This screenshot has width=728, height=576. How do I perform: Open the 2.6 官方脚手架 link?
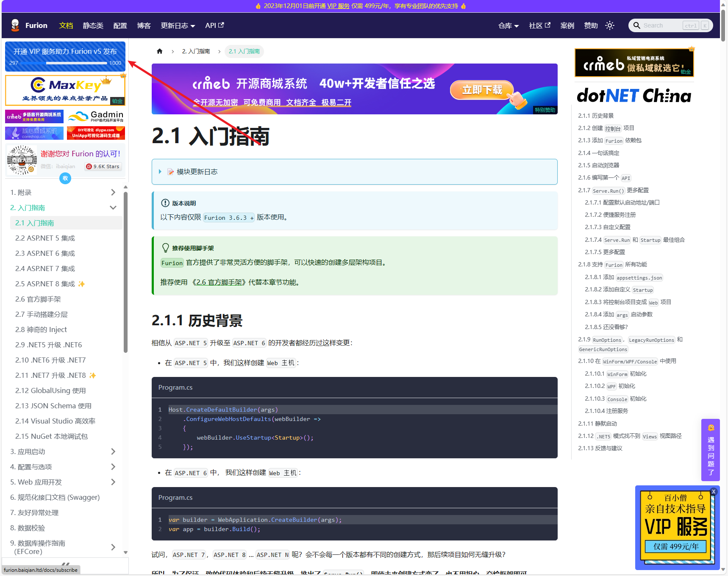219,282
